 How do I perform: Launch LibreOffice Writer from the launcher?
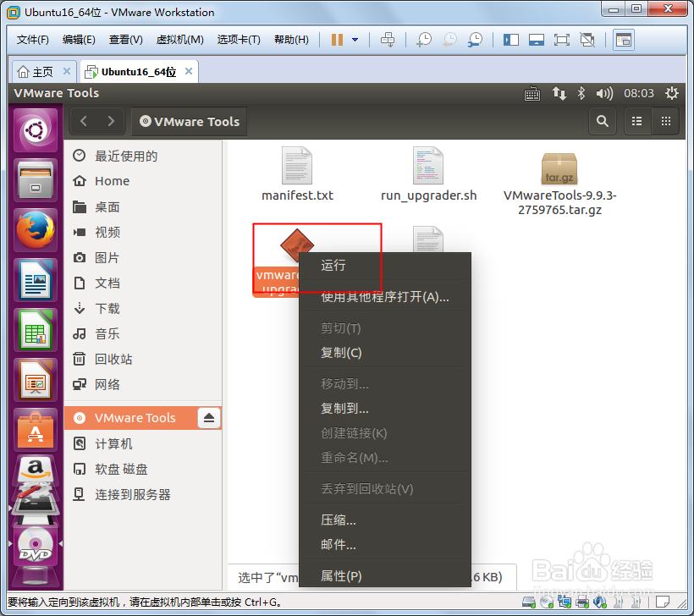click(36, 280)
